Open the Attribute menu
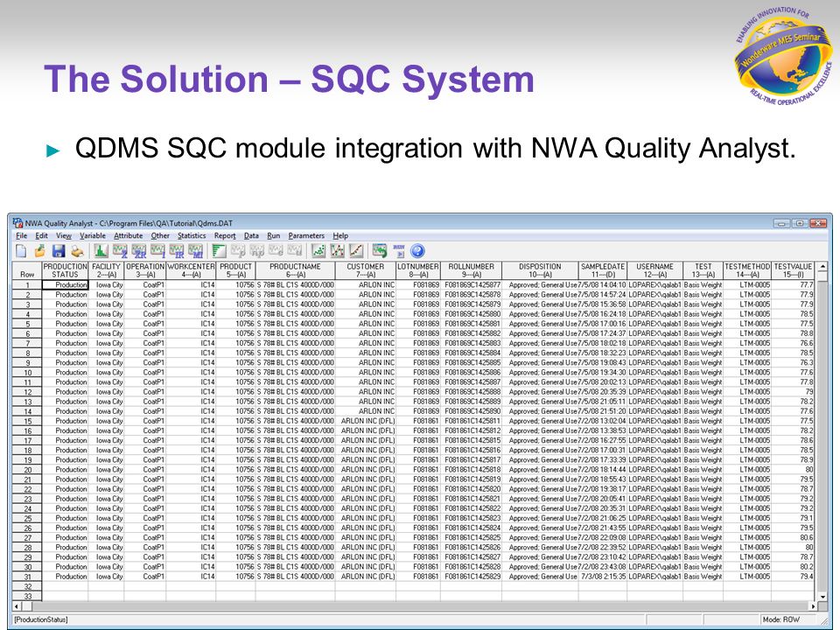Viewport: 840px width, 630px height. point(129,235)
